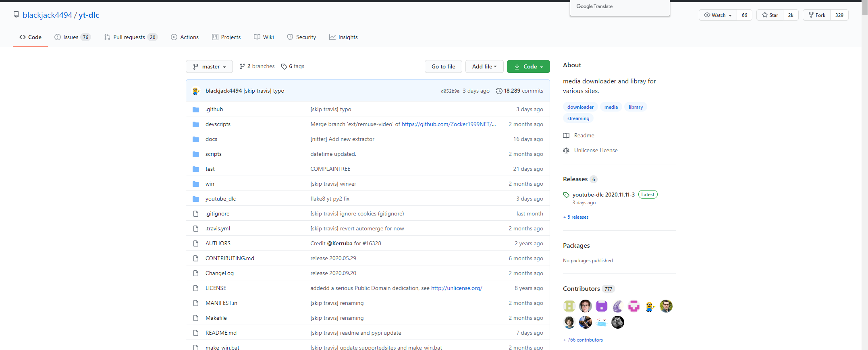Click the scale icon beside Unlicense License
The image size is (868, 350).
[566, 151]
